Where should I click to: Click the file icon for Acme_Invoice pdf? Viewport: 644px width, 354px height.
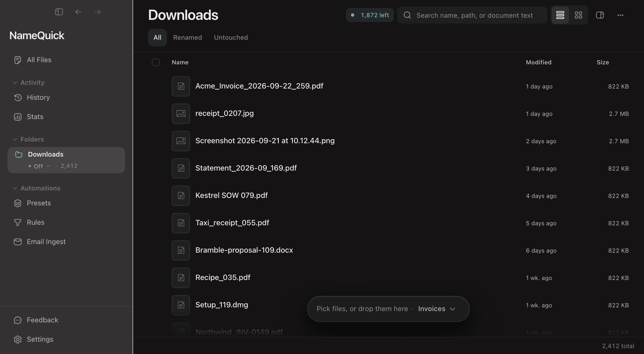tap(181, 86)
